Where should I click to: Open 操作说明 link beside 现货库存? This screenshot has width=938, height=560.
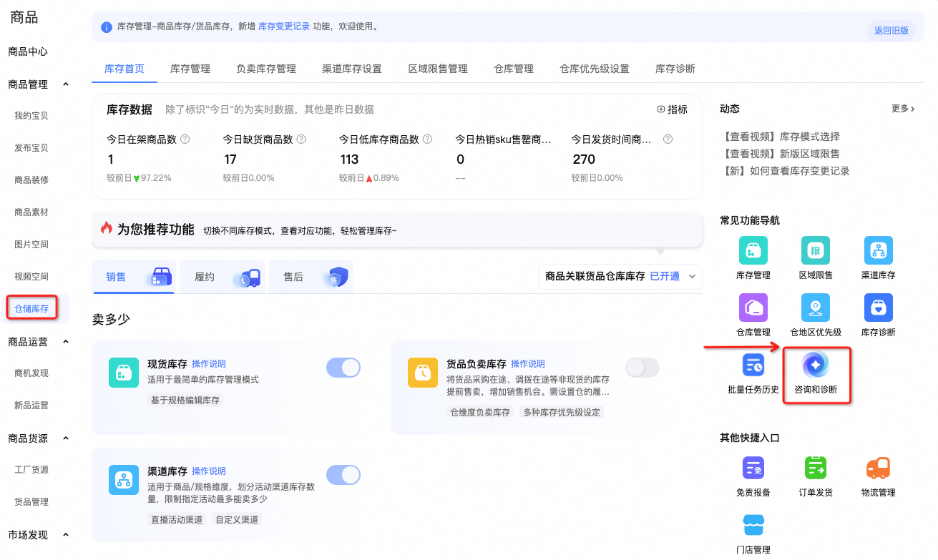click(x=209, y=364)
